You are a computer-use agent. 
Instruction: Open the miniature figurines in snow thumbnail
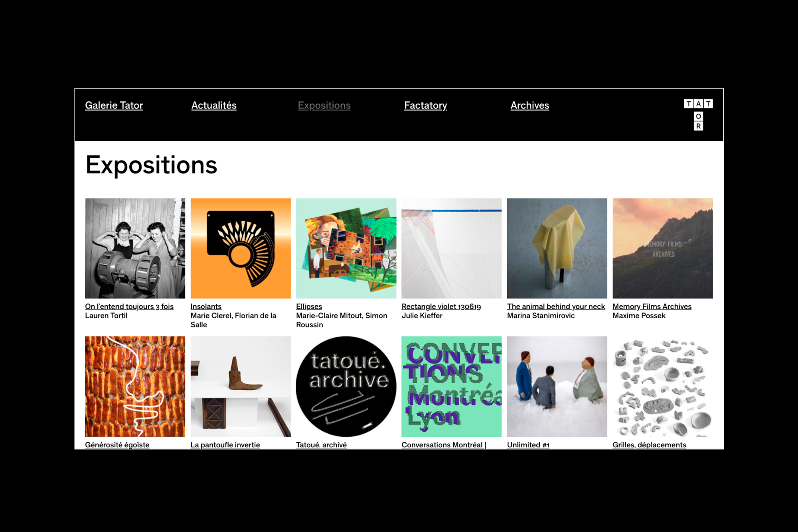557,386
